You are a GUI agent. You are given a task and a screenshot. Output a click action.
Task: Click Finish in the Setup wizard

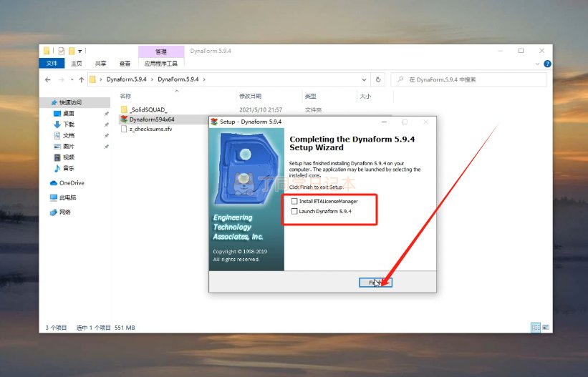(x=375, y=283)
